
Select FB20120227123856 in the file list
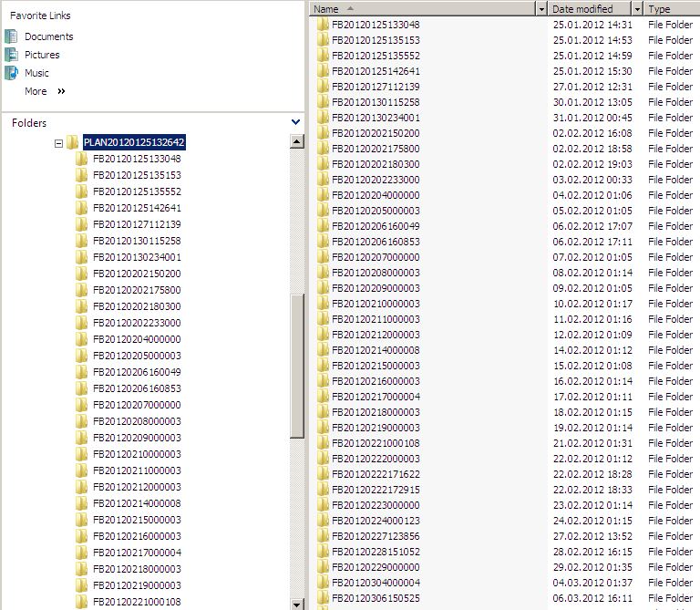click(376, 536)
